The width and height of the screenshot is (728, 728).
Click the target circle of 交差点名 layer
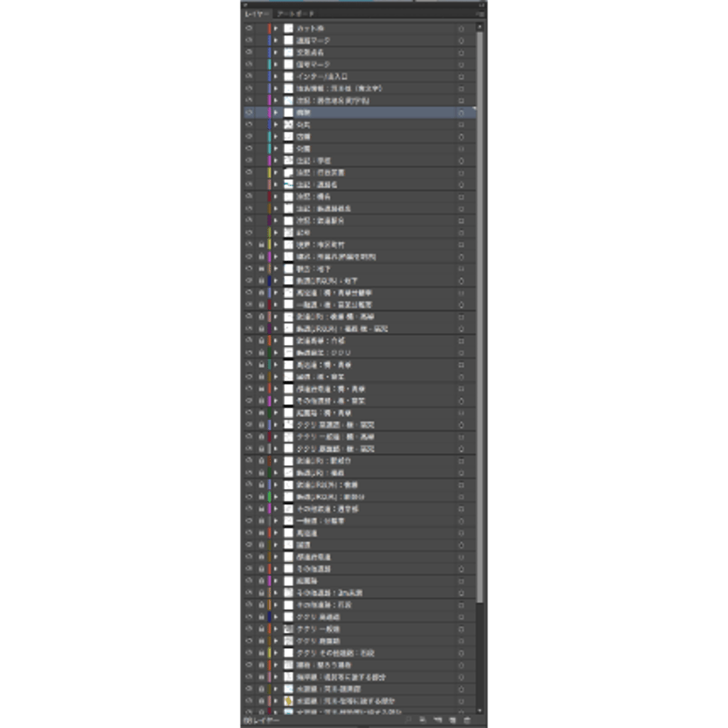point(461,53)
